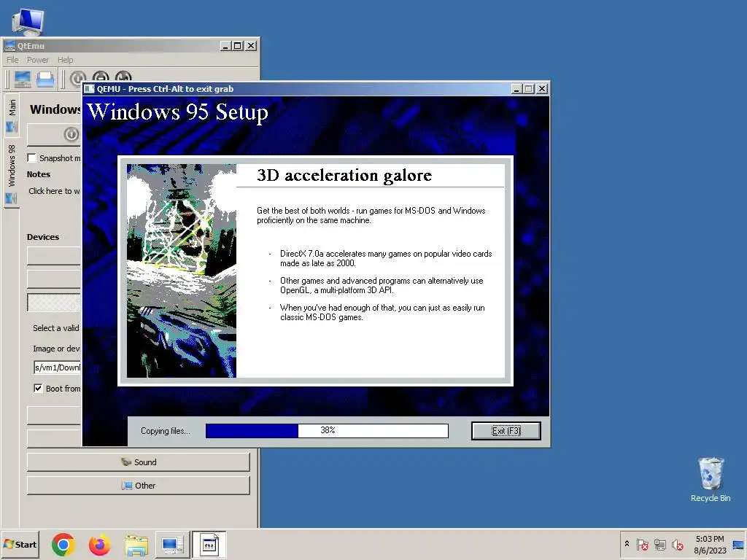Switch to the Windows 98 vertical tab
The width and height of the screenshot is (747, 560).
point(12,174)
